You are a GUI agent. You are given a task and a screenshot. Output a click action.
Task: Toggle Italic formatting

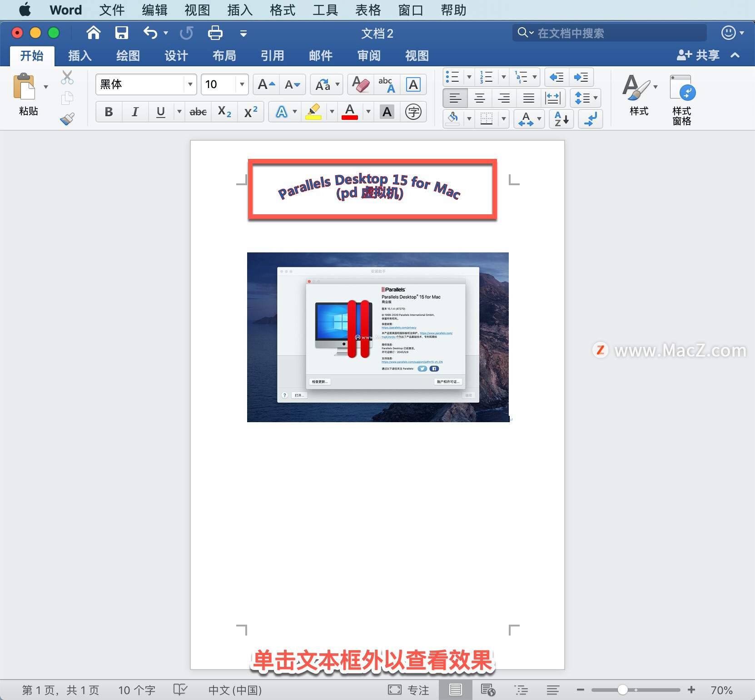(135, 112)
